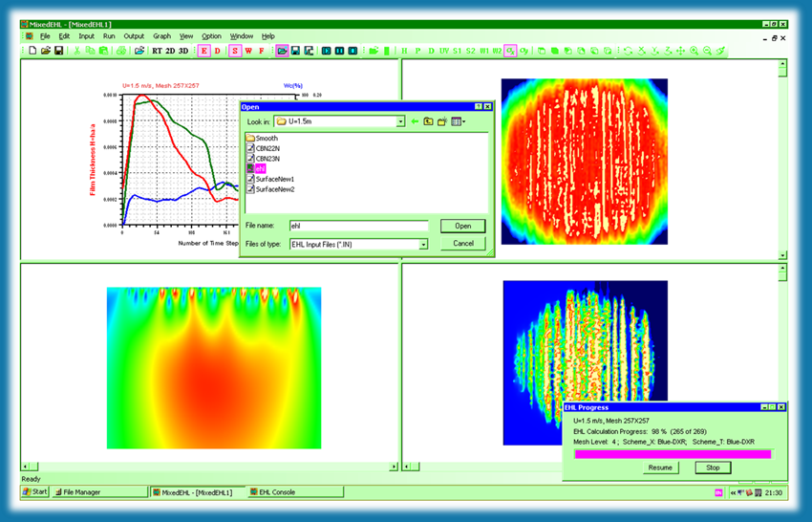Click the Pause control icon
The height and width of the screenshot is (522, 812).
[x=340, y=51]
